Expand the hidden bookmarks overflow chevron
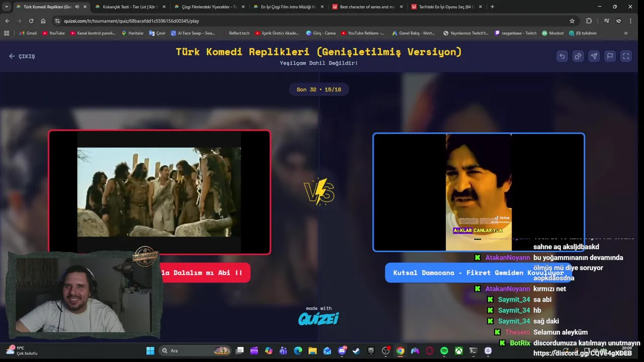The image size is (644, 362). 625,33
